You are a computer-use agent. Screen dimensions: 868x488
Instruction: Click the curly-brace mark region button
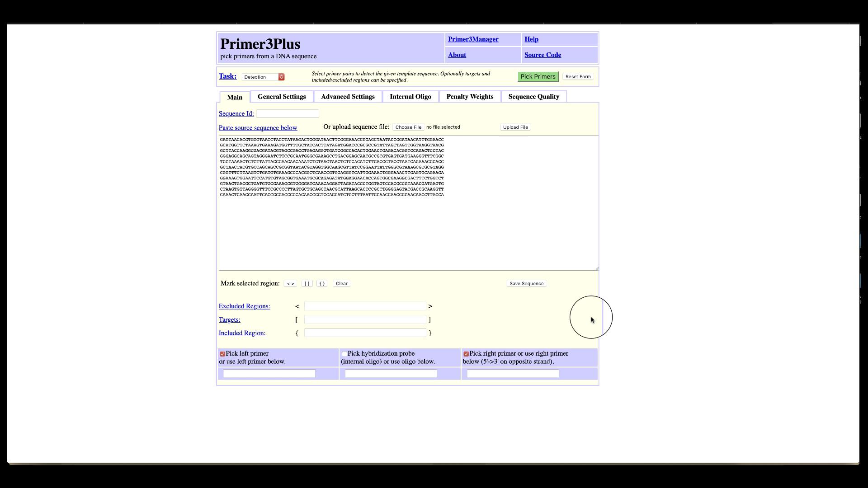[322, 284]
